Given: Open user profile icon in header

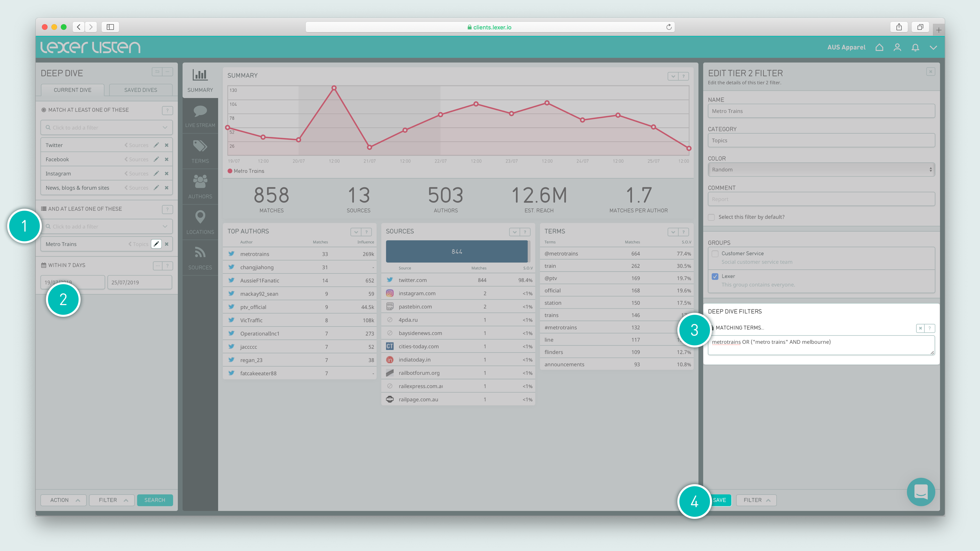Looking at the screenshot, I should pyautogui.click(x=898, y=47).
